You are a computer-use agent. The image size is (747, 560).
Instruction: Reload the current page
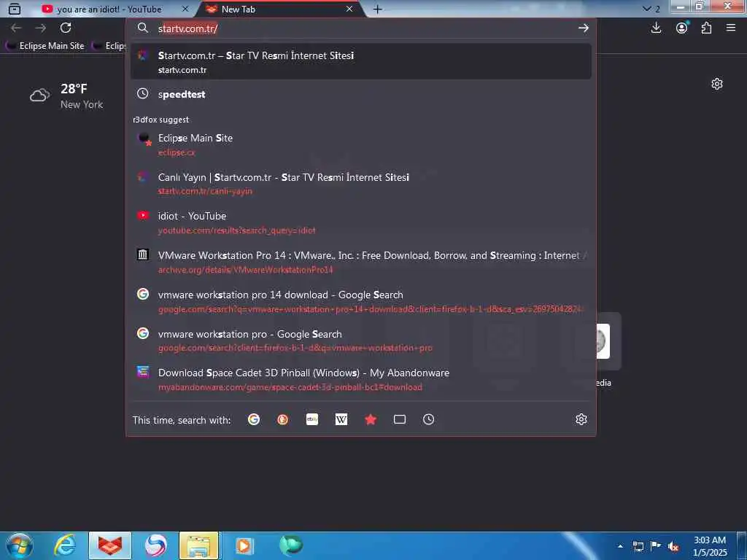point(66,28)
